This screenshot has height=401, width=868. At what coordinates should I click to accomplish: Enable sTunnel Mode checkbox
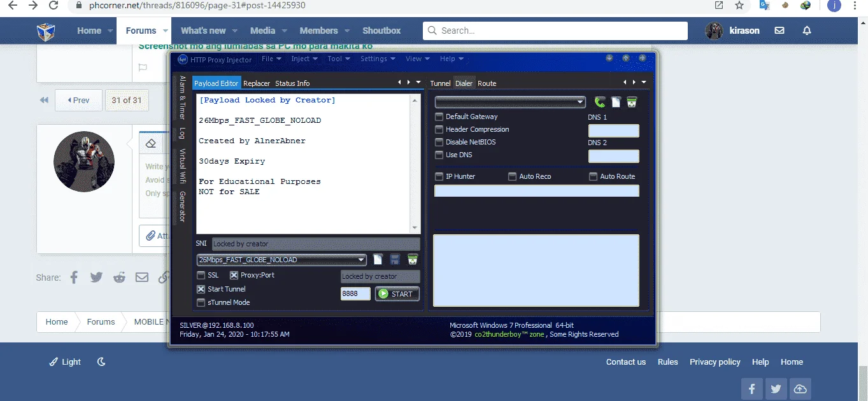pos(201,302)
